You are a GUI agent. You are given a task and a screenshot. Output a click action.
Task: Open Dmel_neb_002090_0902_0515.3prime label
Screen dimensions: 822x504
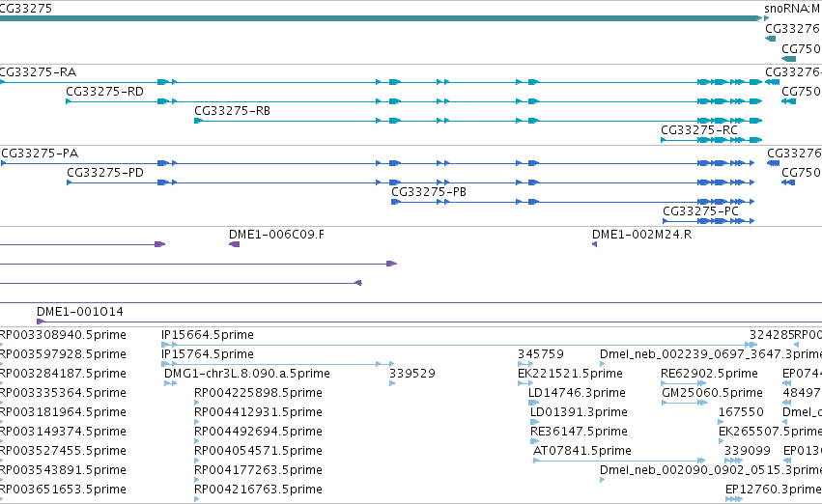tap(711, 470)
